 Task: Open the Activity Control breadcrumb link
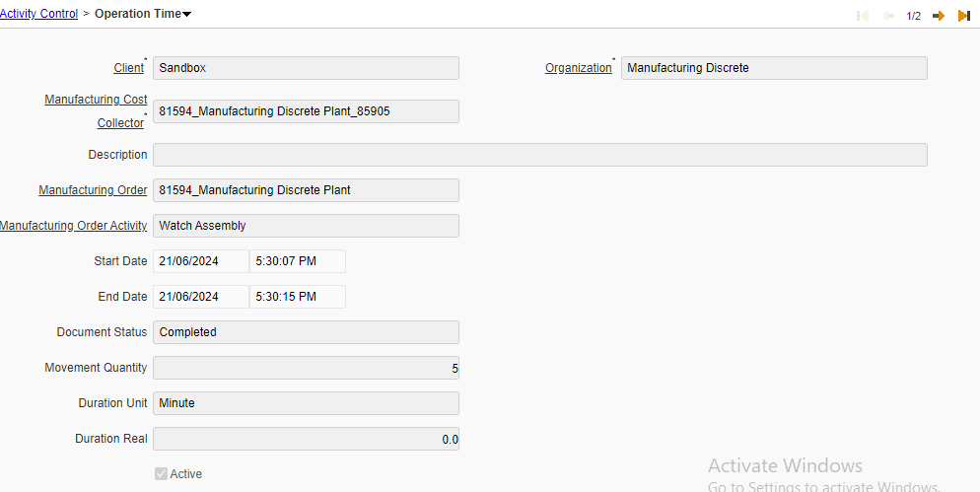38,14
